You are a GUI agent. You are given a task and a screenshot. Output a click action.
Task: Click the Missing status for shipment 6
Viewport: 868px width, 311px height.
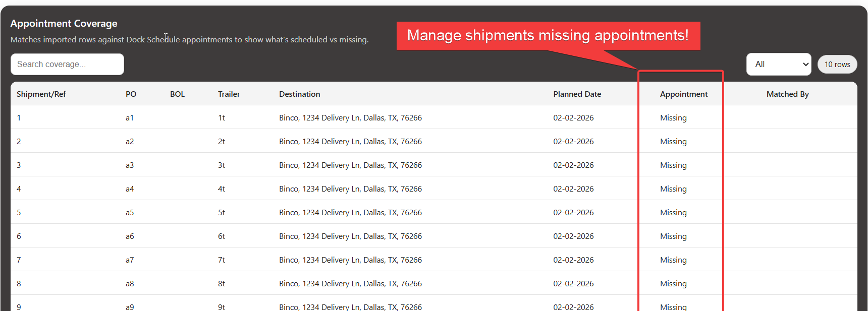673,236
